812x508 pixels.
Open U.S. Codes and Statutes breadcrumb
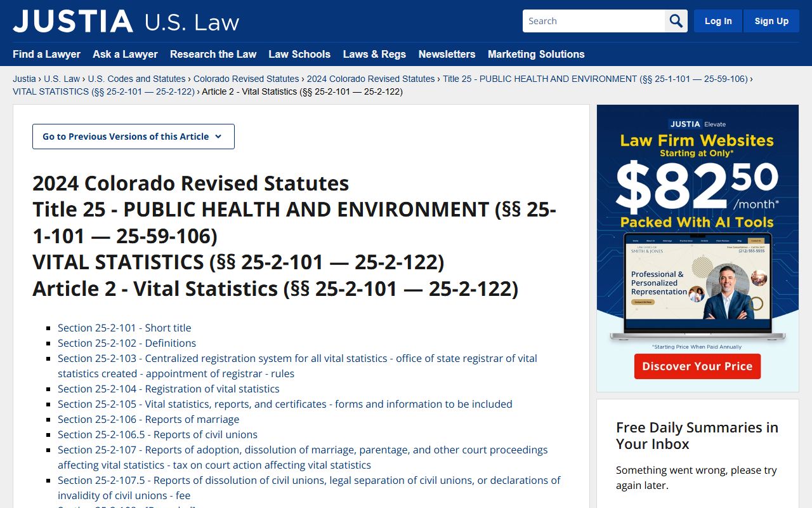click(x=136, y=79)
